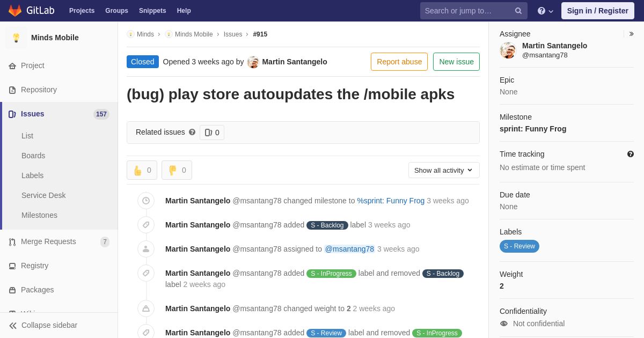Click the GitLab fox logo
644x338 pixels.
coord(15,11)
